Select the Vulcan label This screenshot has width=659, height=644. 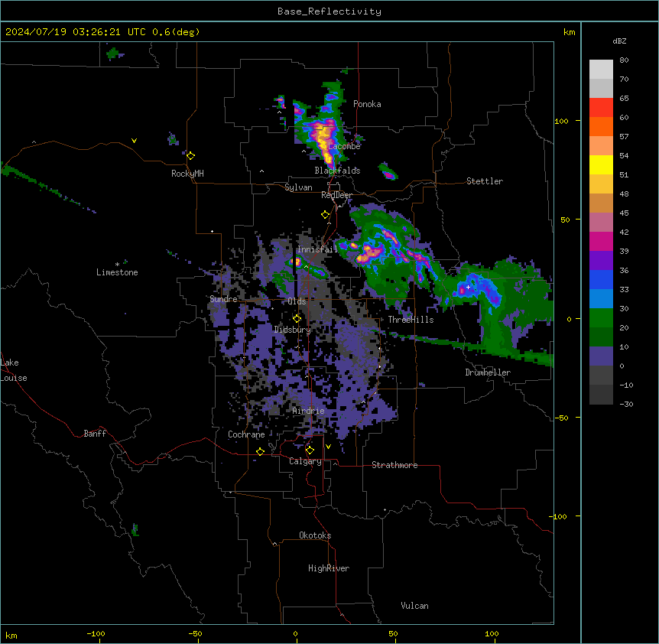click(x=414, y=606)
